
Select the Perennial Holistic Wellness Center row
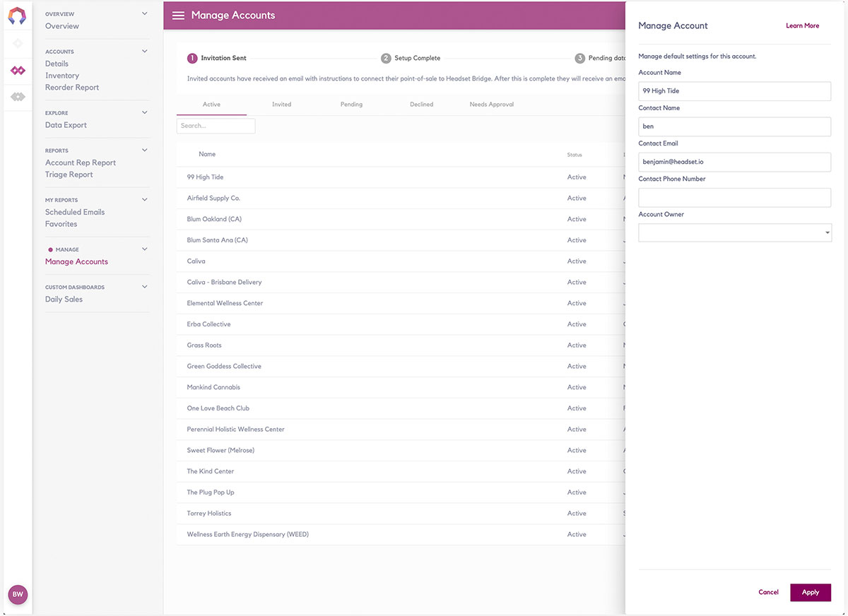[x=401, y=430]
